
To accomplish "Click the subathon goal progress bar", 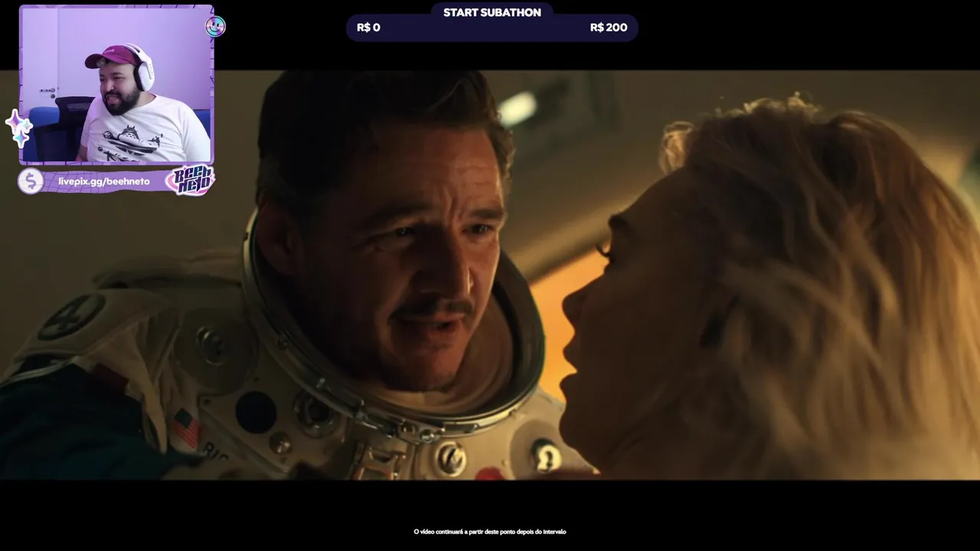I will click(492, 28).
